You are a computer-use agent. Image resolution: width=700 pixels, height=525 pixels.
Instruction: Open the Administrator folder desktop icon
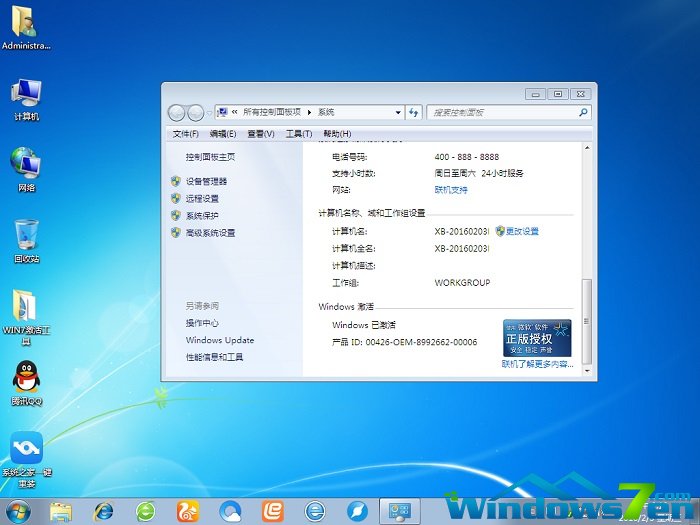[x=25, y=28]
